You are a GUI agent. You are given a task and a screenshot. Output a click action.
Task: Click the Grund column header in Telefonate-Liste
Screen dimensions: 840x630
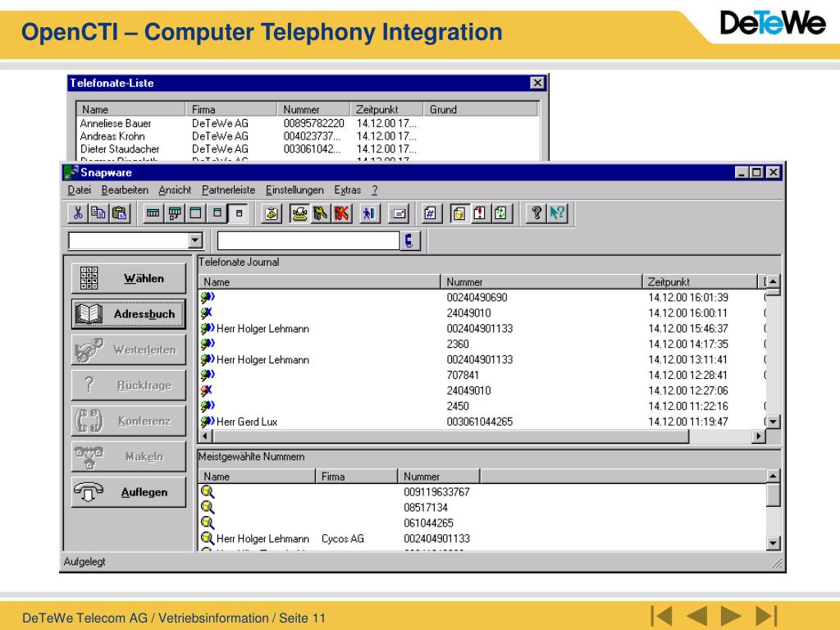[x=481, y=109]
